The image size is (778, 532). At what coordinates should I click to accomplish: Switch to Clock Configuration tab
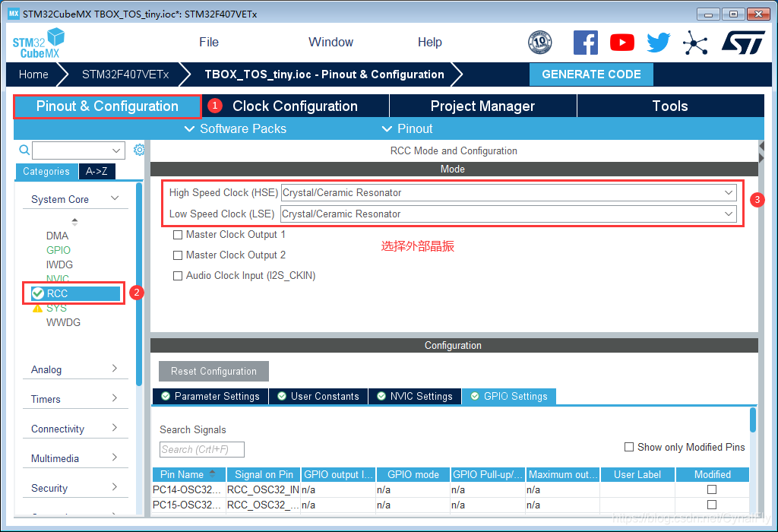(x=296, y=106)
